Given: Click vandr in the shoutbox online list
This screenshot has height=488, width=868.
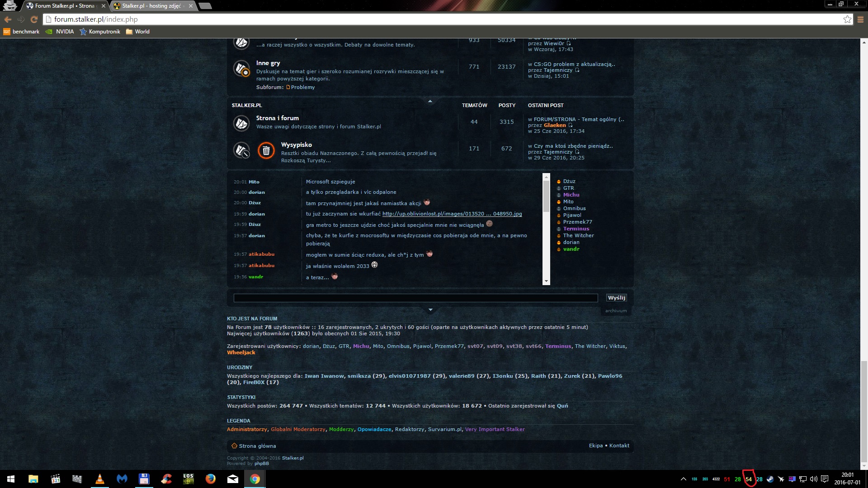Looking at the screenshot, I should pyautogui.click(x=571, y=249).
